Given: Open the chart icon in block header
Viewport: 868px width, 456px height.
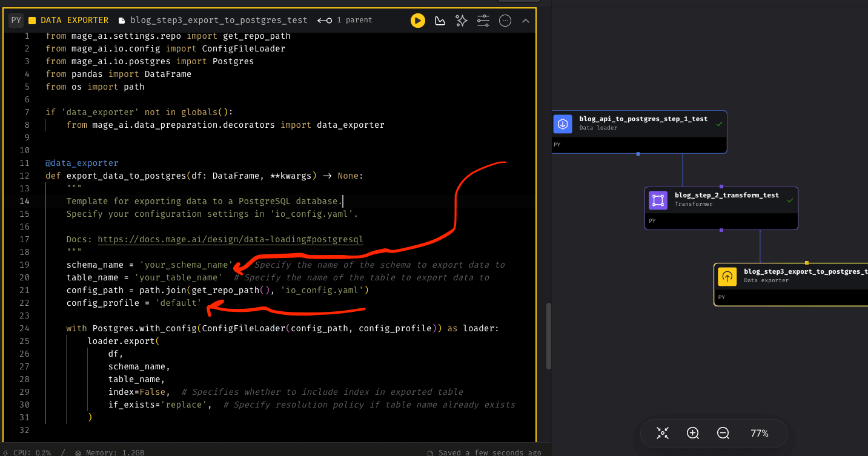Looking at the screenshot, I should point(440,21).
